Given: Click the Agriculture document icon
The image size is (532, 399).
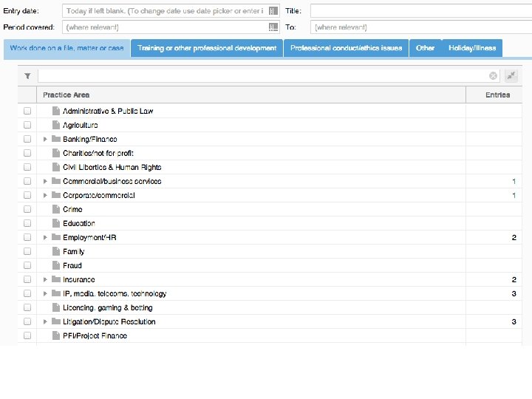Looking at the screenshot, I should tap(56, 125).
